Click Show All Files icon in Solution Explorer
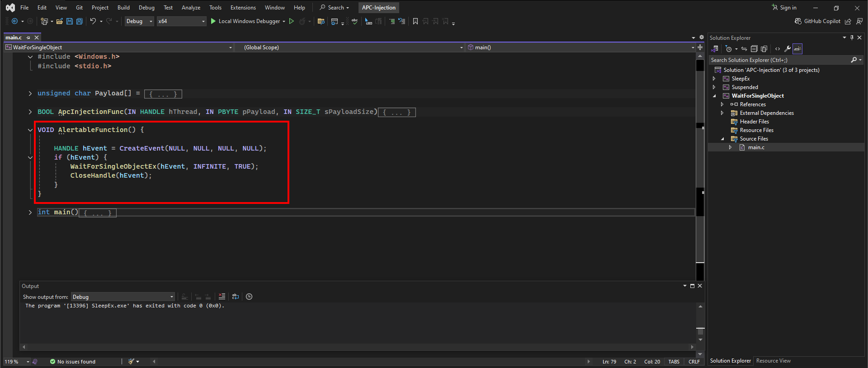This screenshot has width=868, height=368. [764, 49]
